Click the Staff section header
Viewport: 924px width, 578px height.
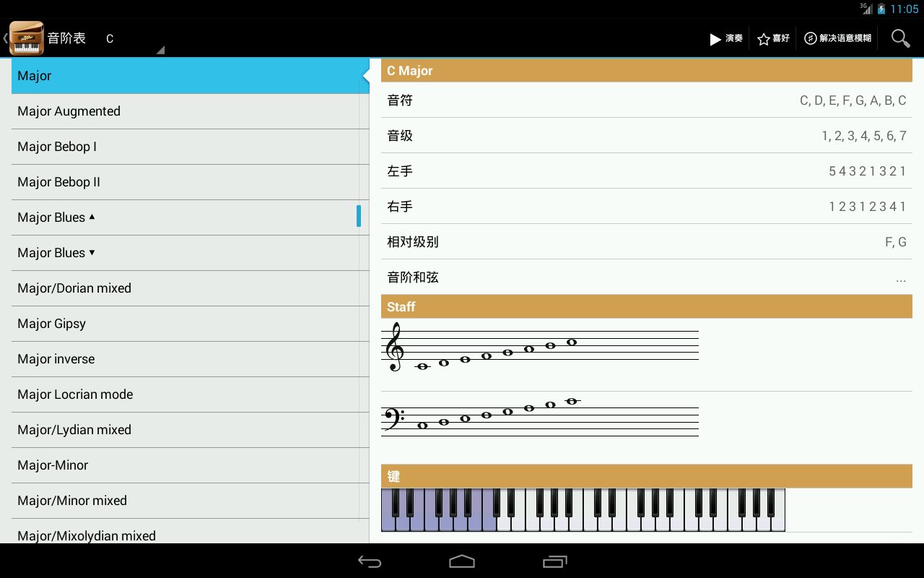click(x=647, y=307)
